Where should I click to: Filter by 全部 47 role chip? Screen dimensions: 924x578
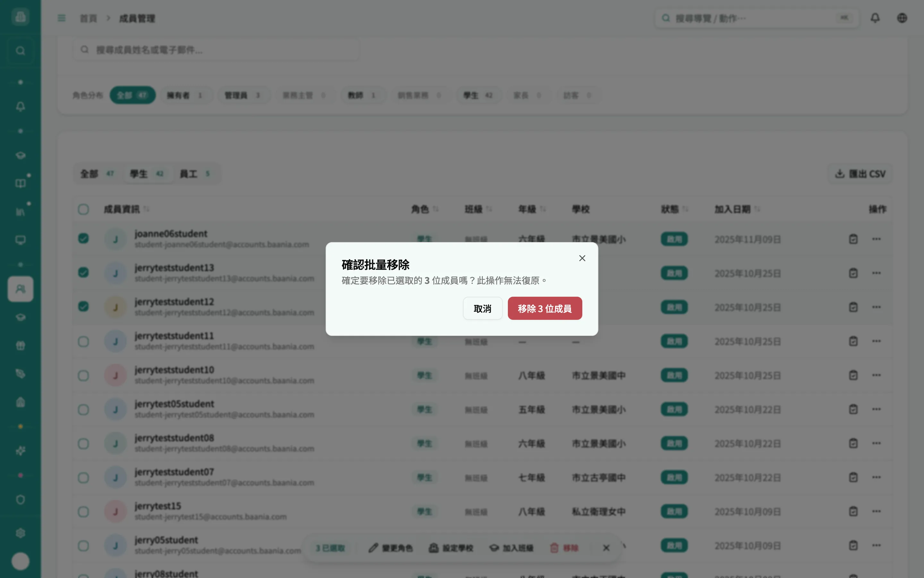pyautogui.click(x=133, y=95)
